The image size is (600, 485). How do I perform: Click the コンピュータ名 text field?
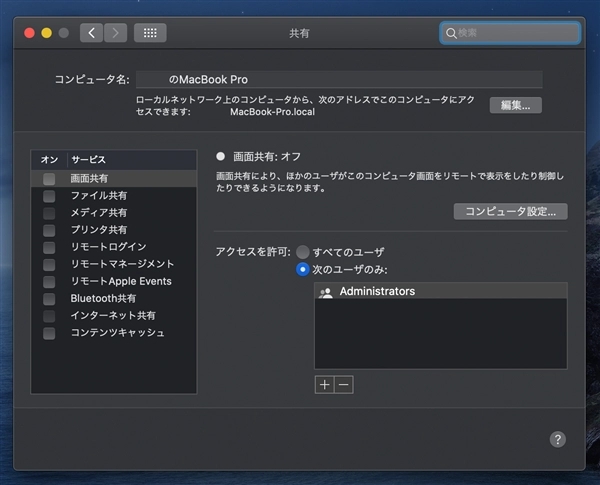(x=339, y=80)
